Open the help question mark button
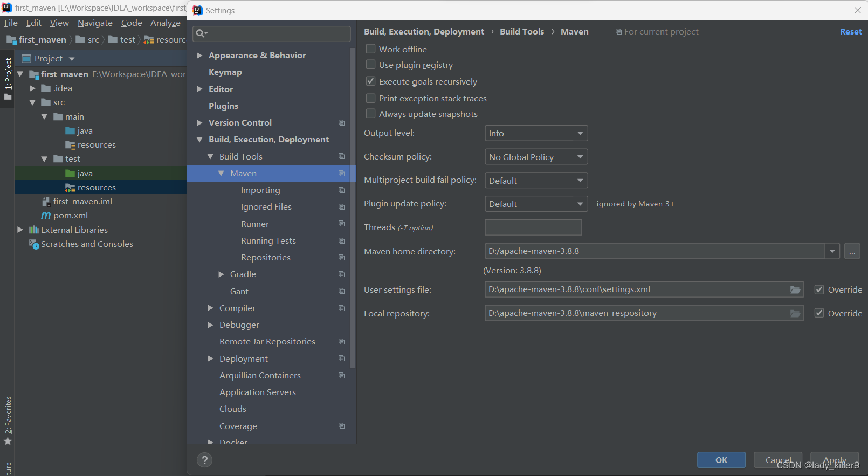868x476 pixels. [204, 460]
